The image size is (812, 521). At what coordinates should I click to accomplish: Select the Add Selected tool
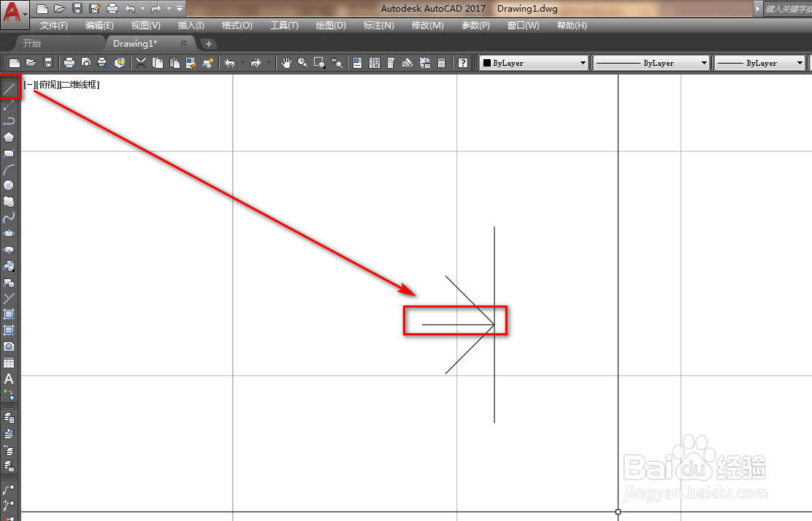[9, 395]
